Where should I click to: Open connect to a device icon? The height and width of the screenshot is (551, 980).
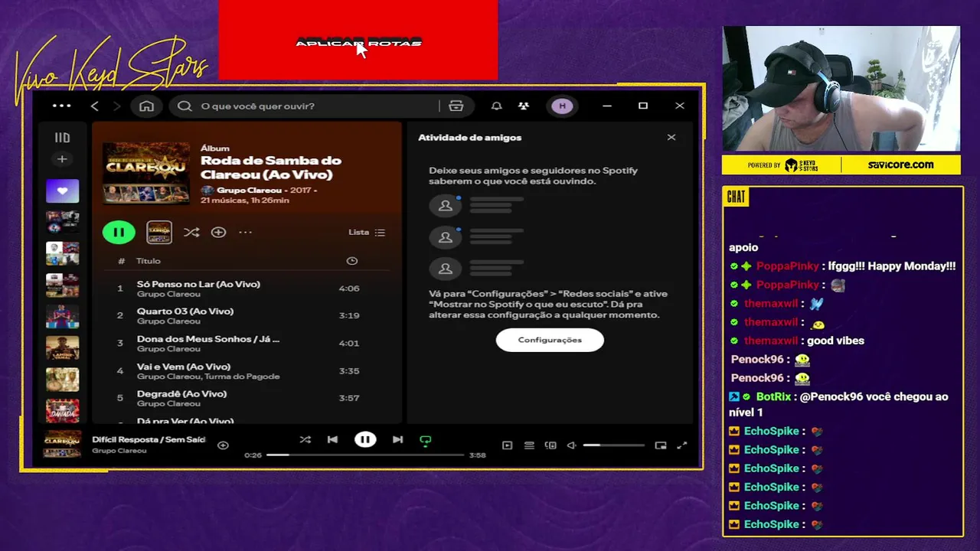(x=550, y=445)
